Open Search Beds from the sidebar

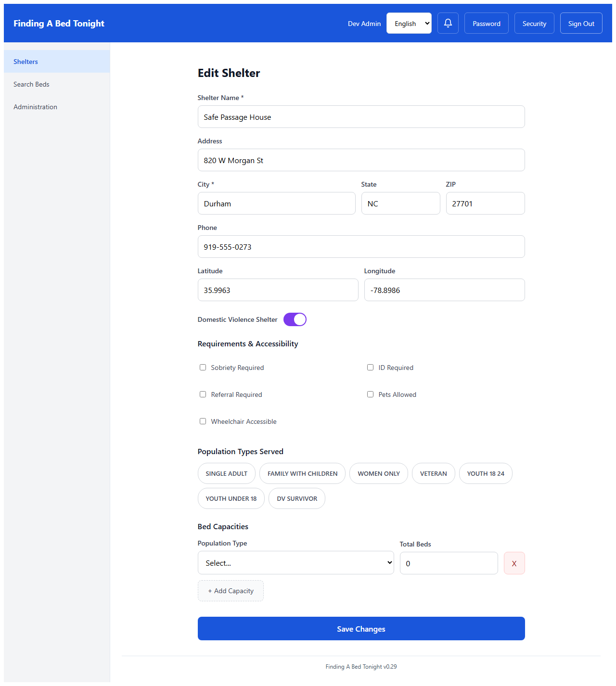(31, 84)
